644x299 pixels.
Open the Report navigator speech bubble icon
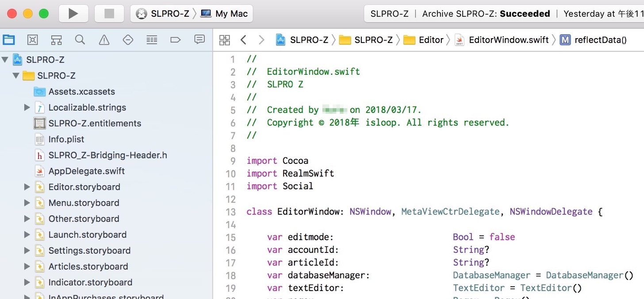pos(199,39)
